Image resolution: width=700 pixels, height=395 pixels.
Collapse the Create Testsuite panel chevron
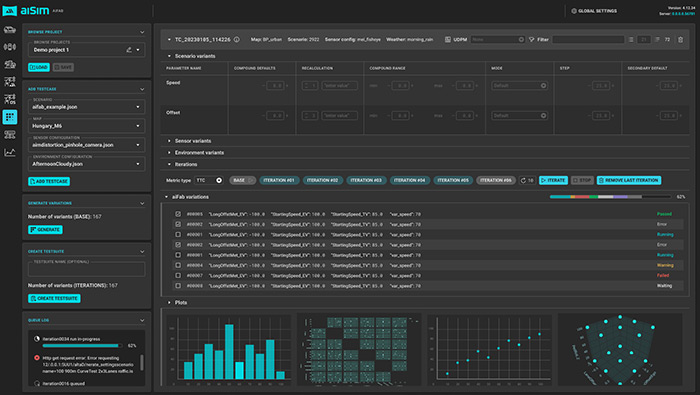[x=142, y=252]
